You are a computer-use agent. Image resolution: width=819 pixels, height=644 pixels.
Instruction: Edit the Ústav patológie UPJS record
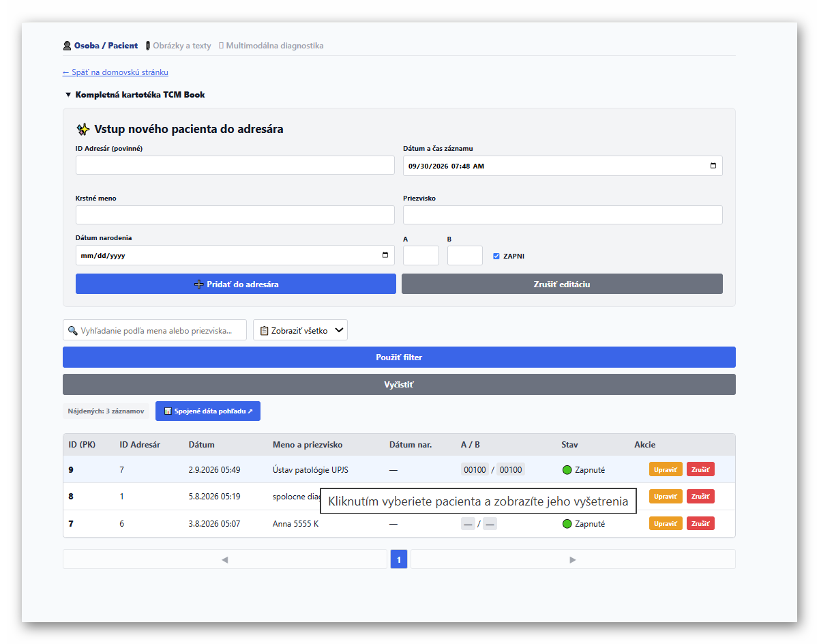click(666, 469)
